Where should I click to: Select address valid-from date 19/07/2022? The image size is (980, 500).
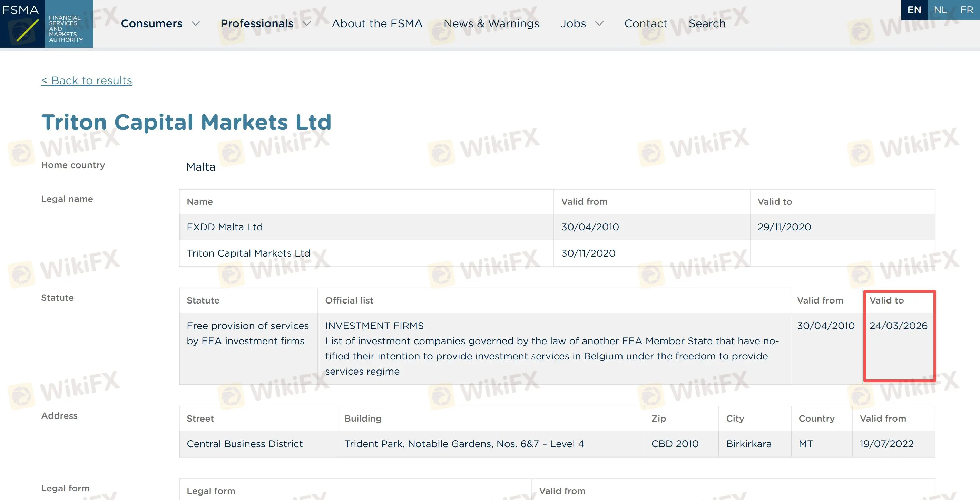[886, 444]
